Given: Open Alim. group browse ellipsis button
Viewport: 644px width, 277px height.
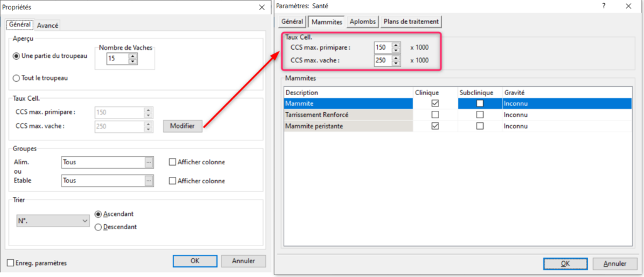Looking at the screenshot, I should [x=149, y=162].
